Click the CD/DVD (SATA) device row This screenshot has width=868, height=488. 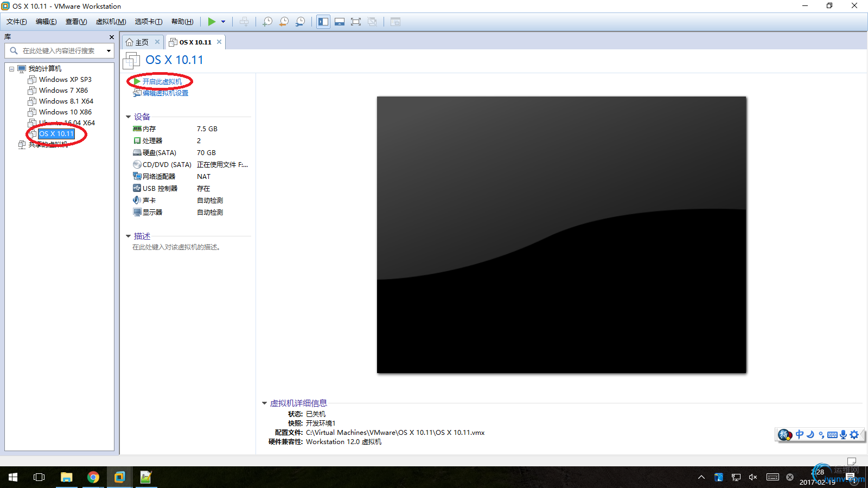pos(191,165)
